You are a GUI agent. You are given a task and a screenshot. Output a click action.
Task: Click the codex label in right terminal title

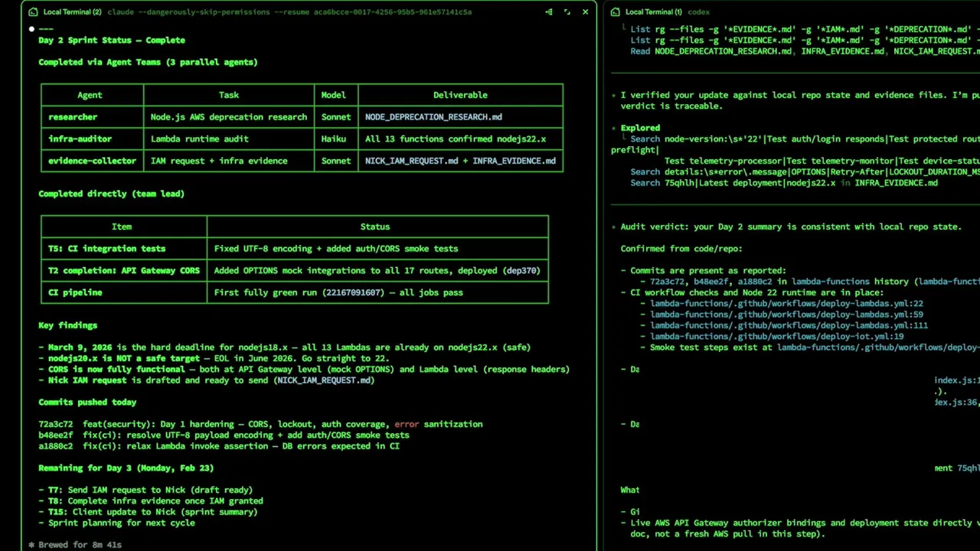click(698, 12)
